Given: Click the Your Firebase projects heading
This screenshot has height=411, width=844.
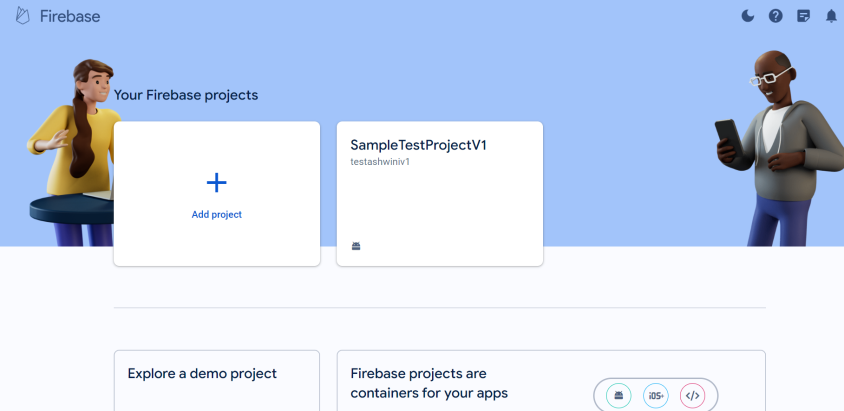Looking at the screenshot, I should click(186, 95).
